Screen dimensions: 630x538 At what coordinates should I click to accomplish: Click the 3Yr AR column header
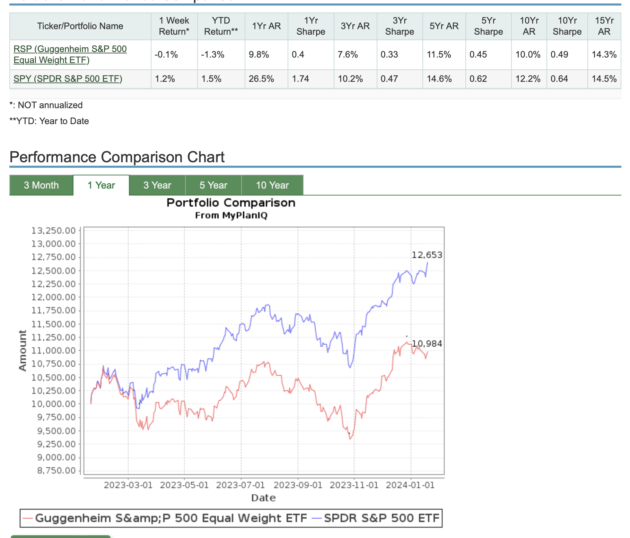pos(355,26)
